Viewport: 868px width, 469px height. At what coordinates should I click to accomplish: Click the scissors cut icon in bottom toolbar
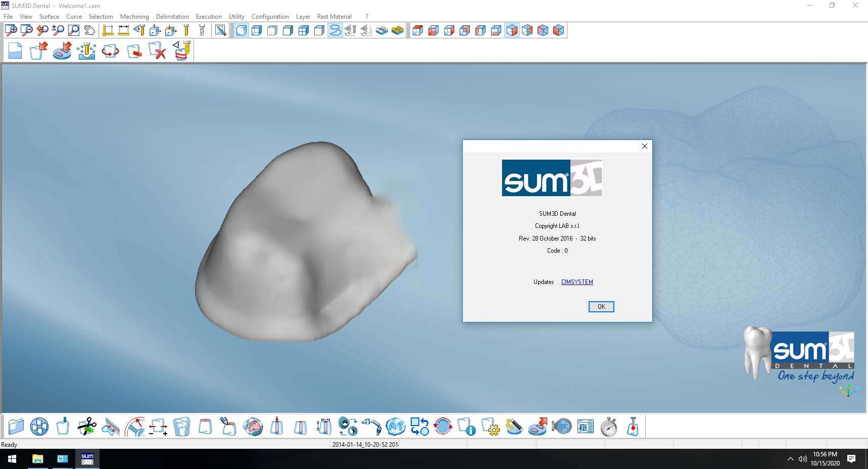(x=86, y=427)
